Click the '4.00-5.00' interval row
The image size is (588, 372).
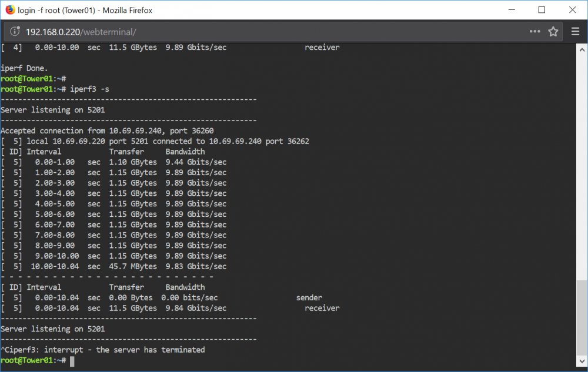click(113, 204)
